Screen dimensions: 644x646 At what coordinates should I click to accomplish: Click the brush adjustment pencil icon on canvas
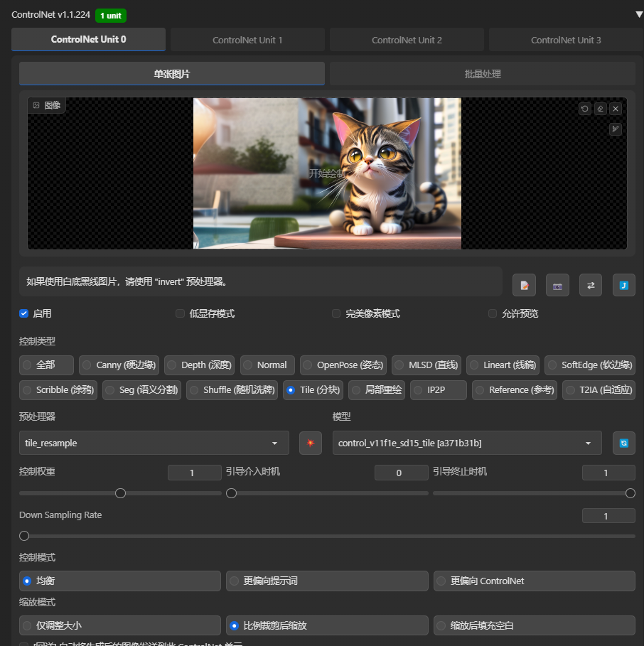pyautogui.click(x=616, y=129)
